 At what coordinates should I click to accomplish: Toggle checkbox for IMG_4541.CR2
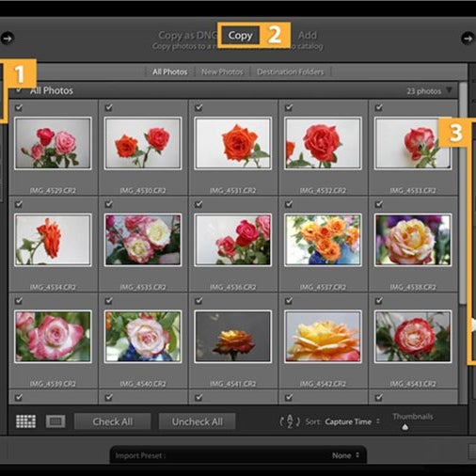(198, 301)
